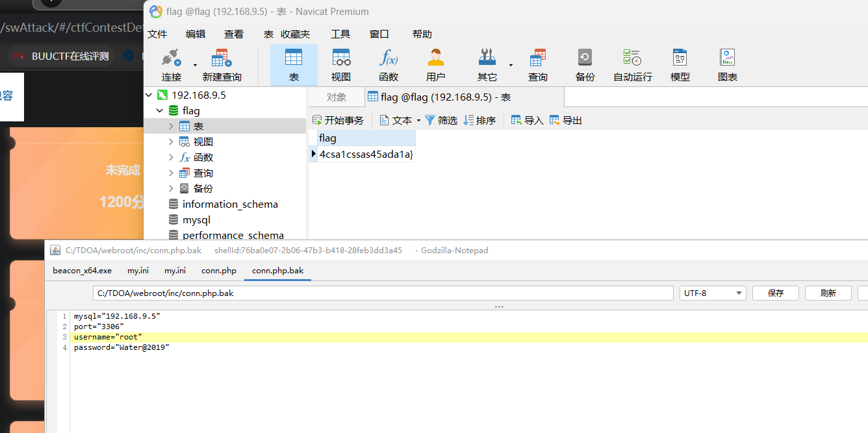Viewport: 868px width, 433px height.
Task: Open the 文件 menu
Action: 157,34
